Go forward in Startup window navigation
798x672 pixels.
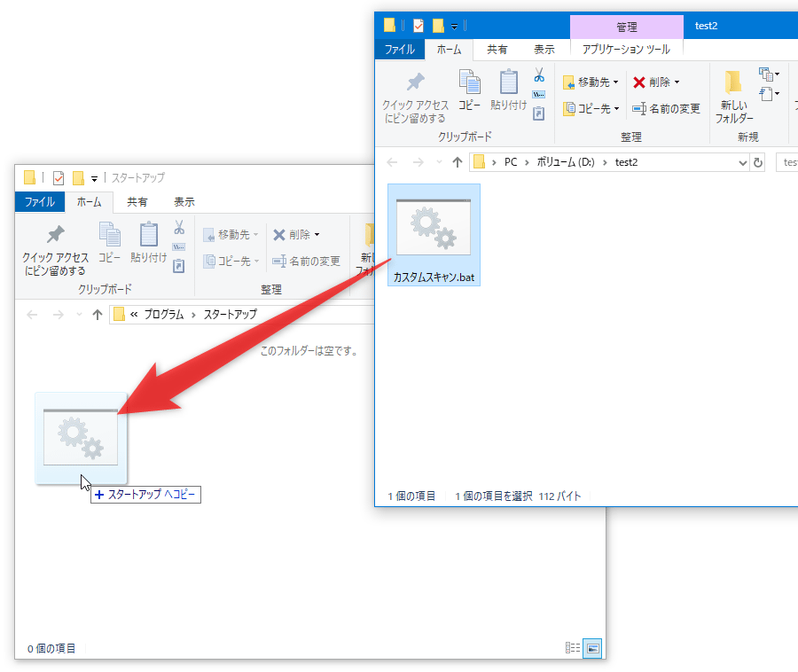[x=59, y=315]
